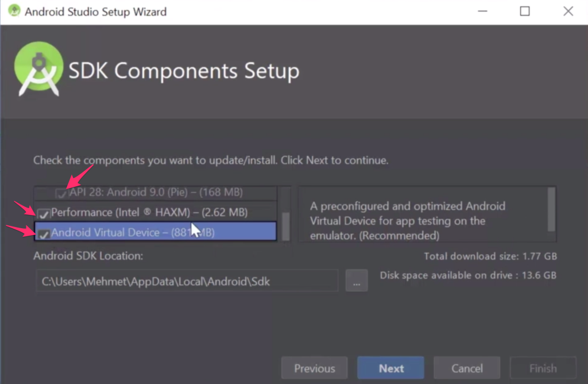Viewport: 588px width, 384px height.
Task: Maximize the Setup Wizard window
Action: coord(525,11)
